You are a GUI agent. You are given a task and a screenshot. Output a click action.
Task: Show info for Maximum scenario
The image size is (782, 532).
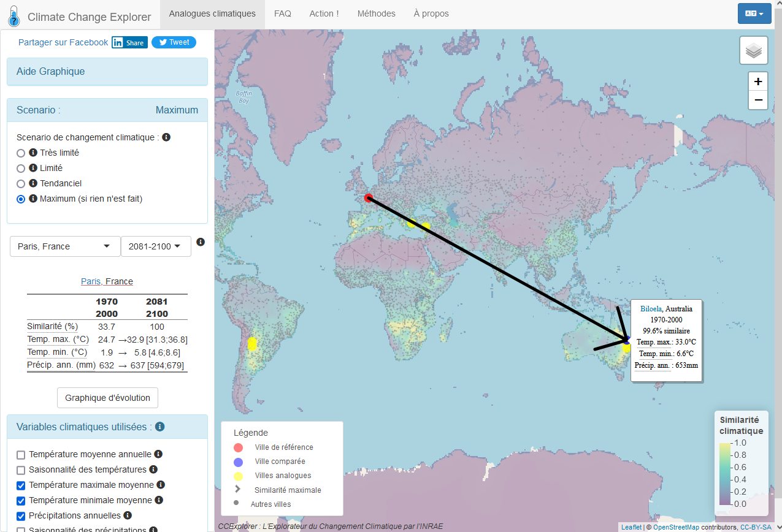click(x=33, y=199)
